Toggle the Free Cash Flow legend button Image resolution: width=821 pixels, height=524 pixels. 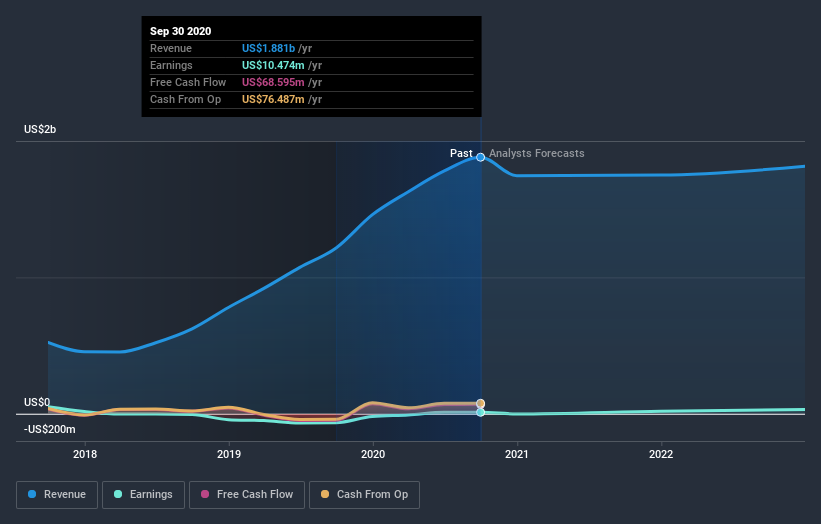[247, 495]
